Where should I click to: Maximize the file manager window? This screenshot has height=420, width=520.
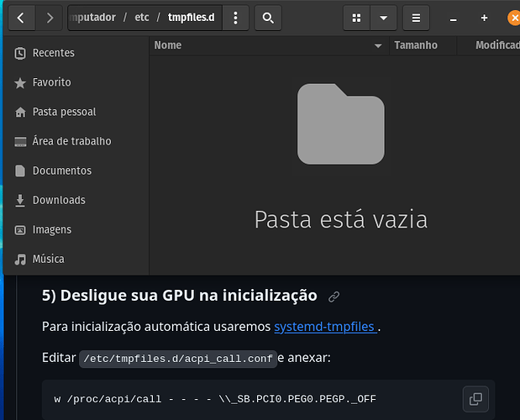point(484,18)
